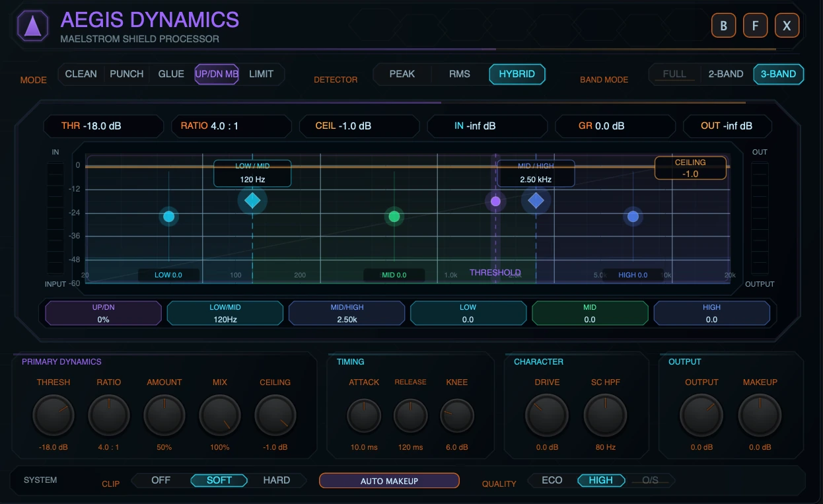This screenshot has height=504, width=823.
Task: Click the KNEE knob
Action: 457,416
